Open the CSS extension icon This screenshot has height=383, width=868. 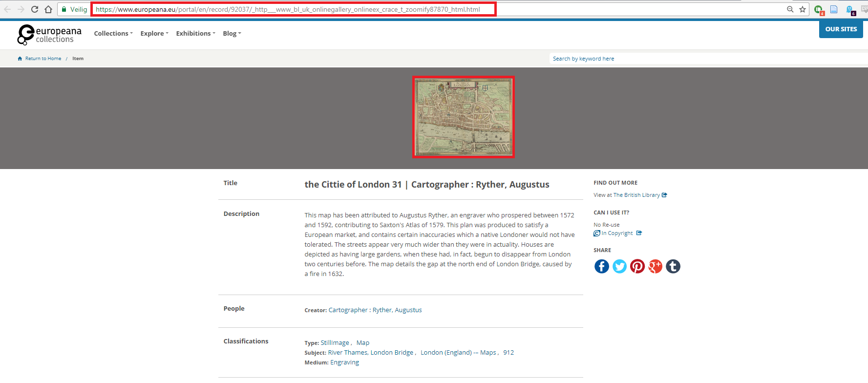(865, 9)
